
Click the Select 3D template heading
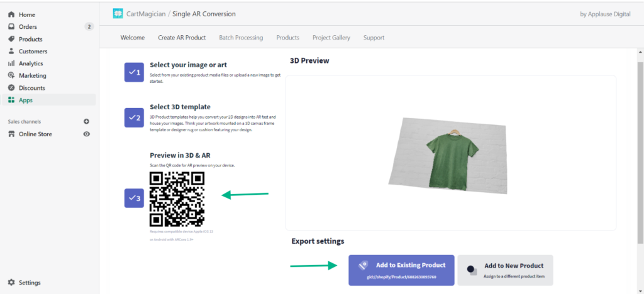point(180,107)
